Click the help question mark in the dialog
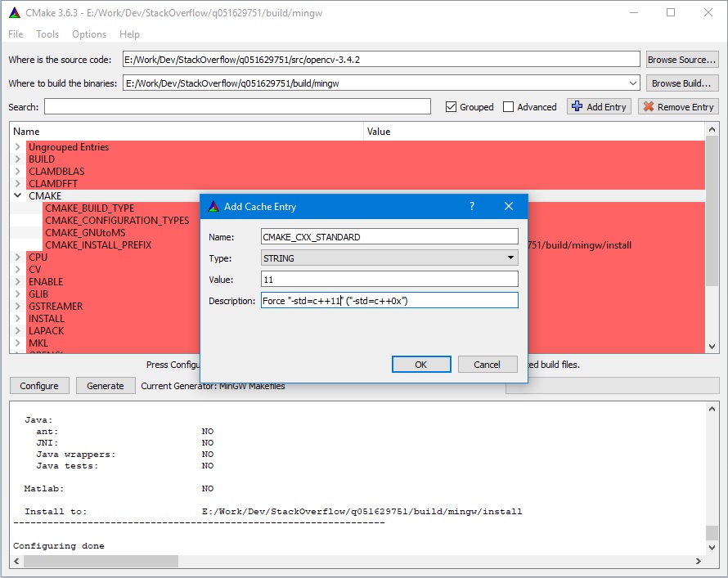The width and height of the screenshot is (728, 578). [x=472, y=206]
